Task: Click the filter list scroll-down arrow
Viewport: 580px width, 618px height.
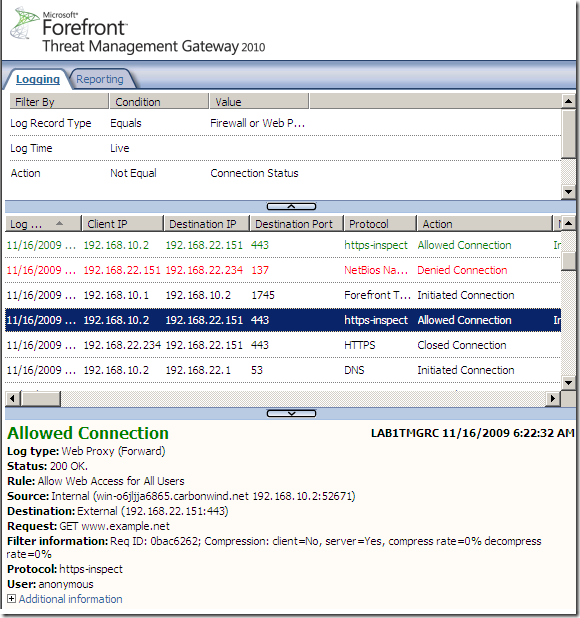Action: pyautogui.click(x=568, y=192)
